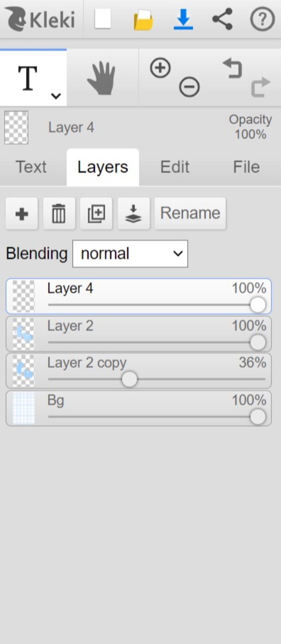This screenshot has width=281, height=644.
Task: Click the Rename button
Action: pyautogui.click(x=190, y=213)
